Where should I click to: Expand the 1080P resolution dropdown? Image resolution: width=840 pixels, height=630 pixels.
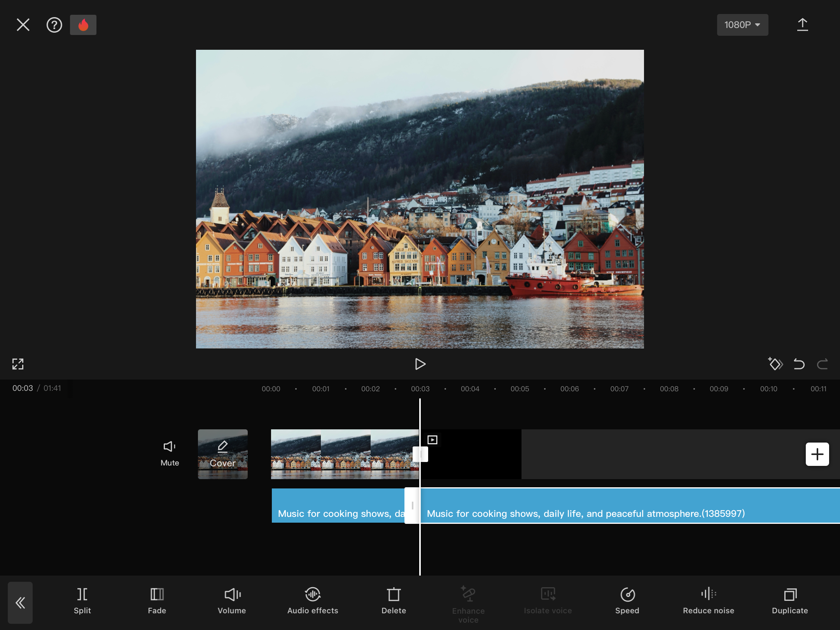[x=742, y=25]
